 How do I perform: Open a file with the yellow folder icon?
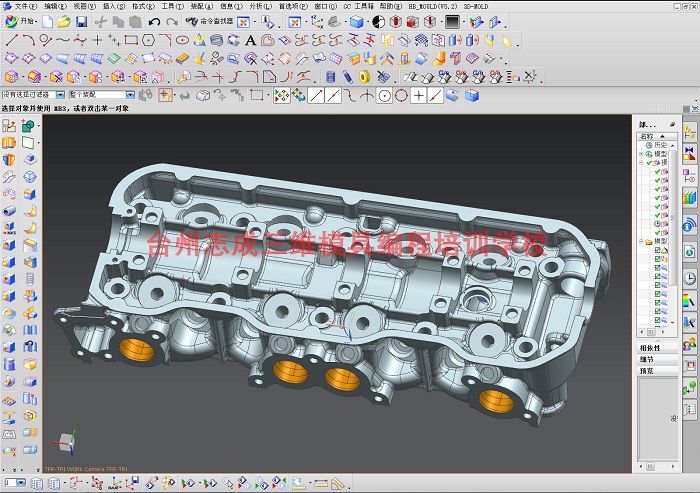(64, 22)
